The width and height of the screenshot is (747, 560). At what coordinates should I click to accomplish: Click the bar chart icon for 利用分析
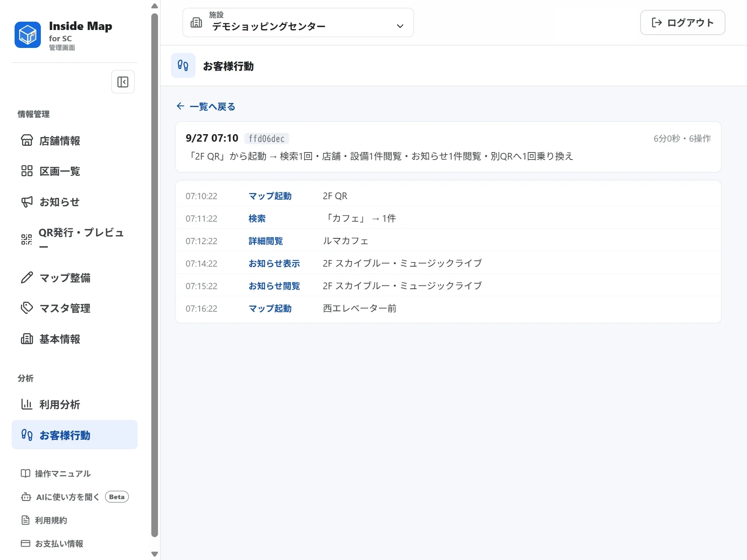pos(27,404)
